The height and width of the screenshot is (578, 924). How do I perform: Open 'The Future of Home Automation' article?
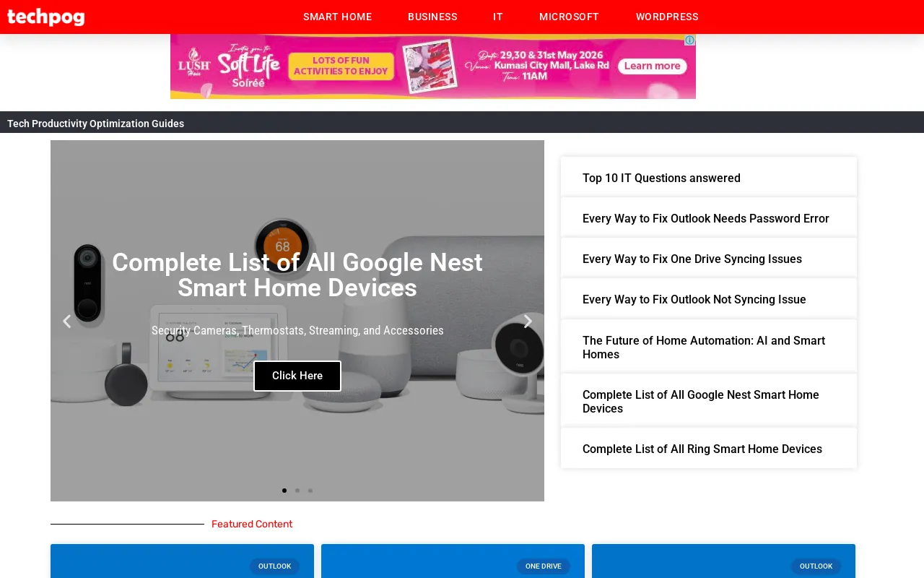point(704,347)
